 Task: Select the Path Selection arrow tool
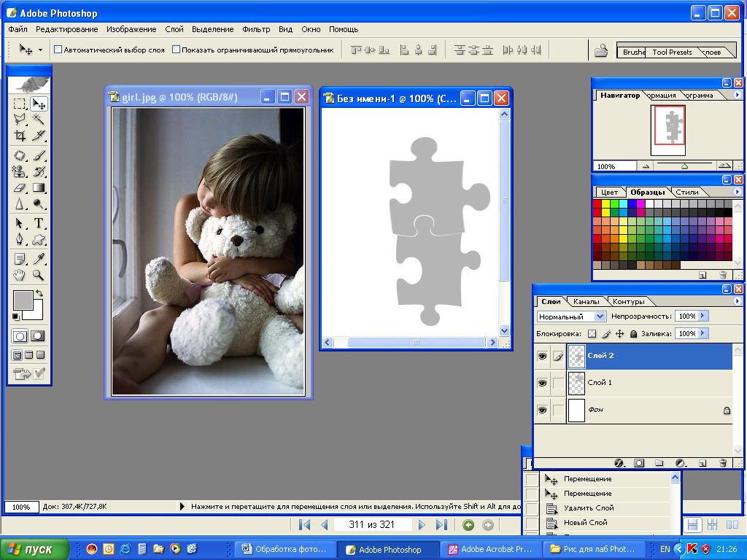pyautogui.click(x=20, y=223)
